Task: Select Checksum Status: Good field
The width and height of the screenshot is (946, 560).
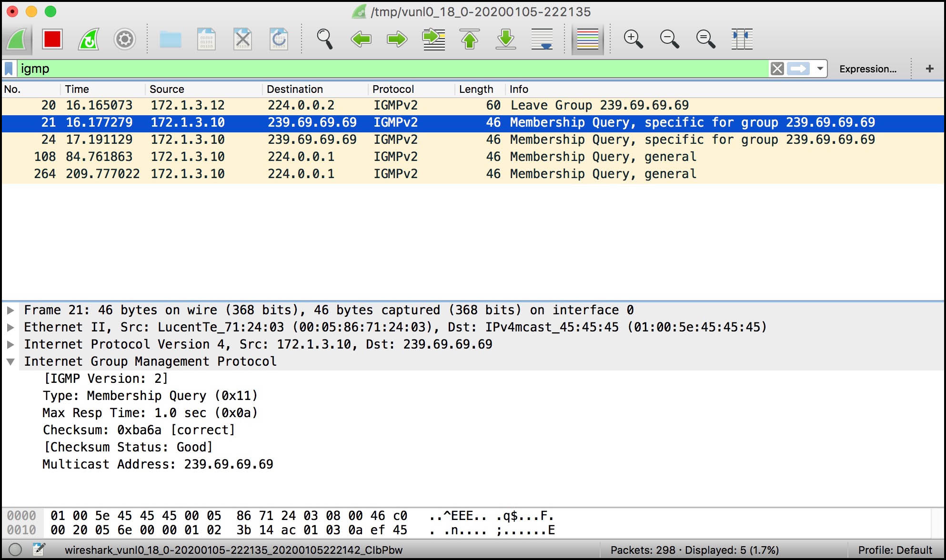Action: tap(128, 447)
